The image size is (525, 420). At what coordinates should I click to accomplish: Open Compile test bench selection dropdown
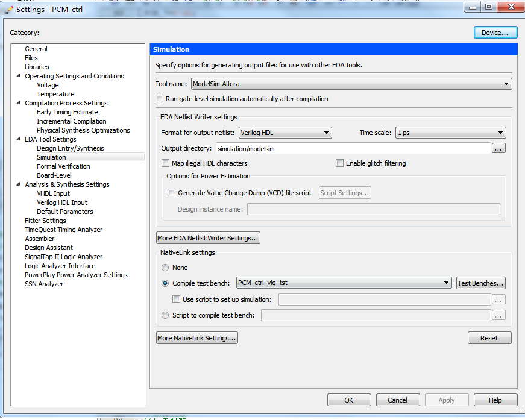[344, 283]
